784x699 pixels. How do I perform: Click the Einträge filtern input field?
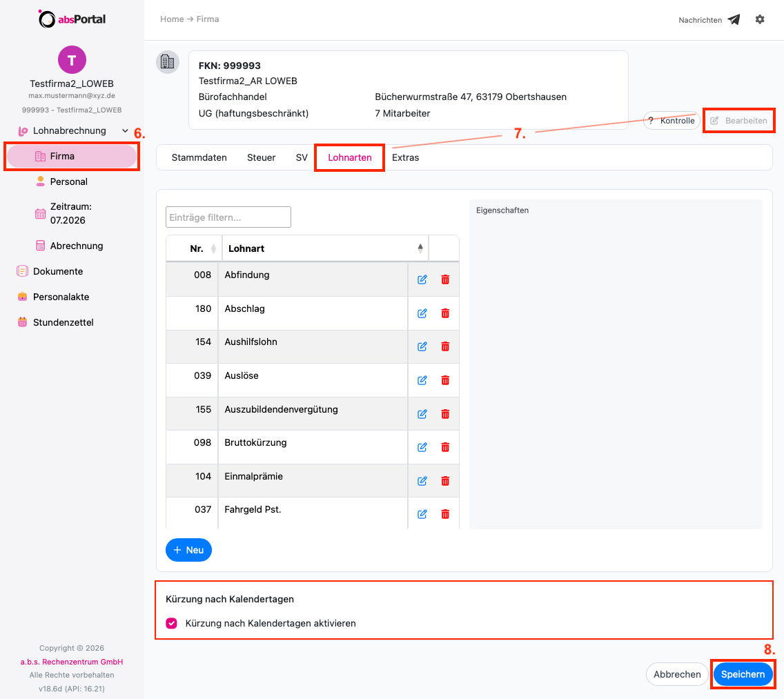tap(228, 217)
